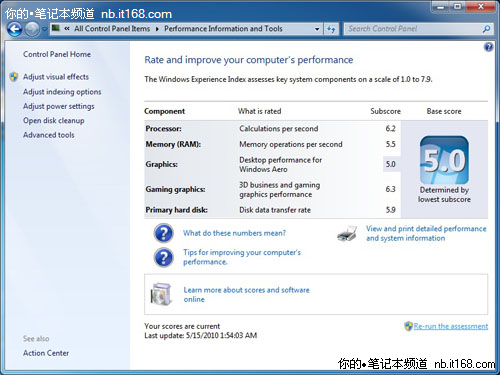Click the Forward navigation arrow button
Screen dimensions: 500x375
tap(32, 29)
